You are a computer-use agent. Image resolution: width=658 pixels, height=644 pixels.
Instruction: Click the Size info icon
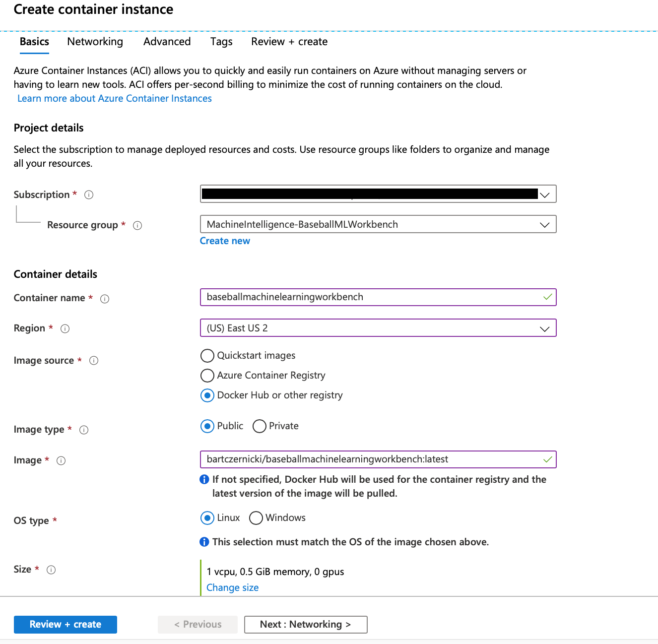click(x=51, y=570)
